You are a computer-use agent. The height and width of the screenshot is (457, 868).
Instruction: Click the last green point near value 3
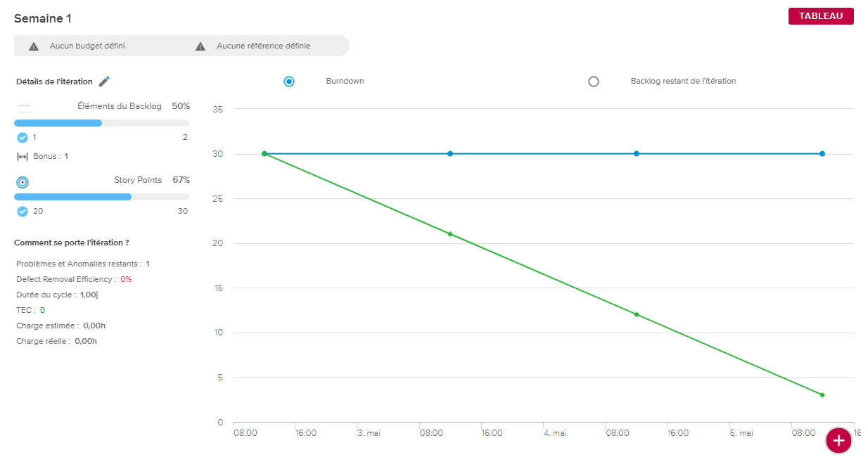click(x=822, y=395)
